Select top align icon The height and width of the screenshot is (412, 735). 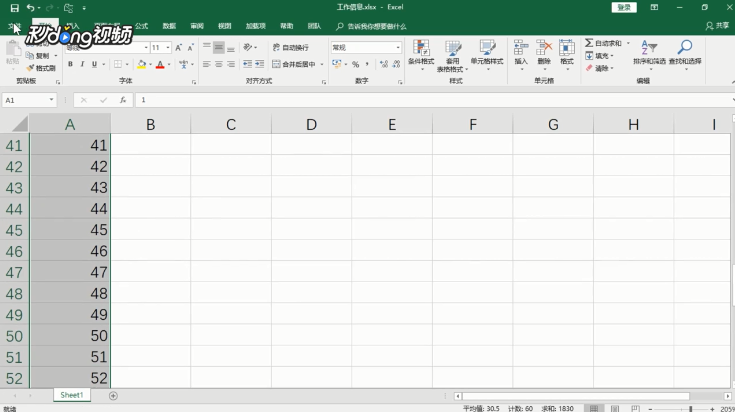(207, 47)
